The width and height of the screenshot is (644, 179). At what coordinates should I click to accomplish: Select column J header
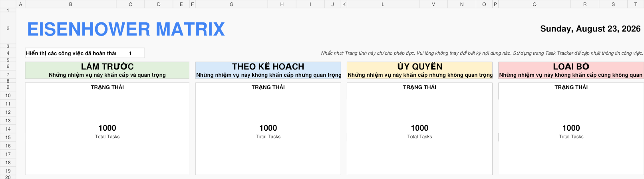click(x=332, y=4)
